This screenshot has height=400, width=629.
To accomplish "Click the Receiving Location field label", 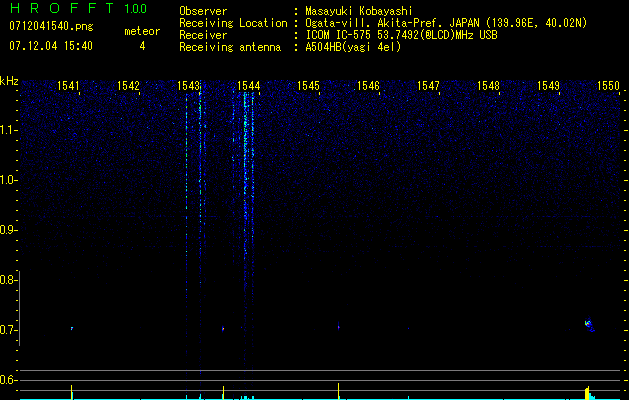I will point(233,23).
